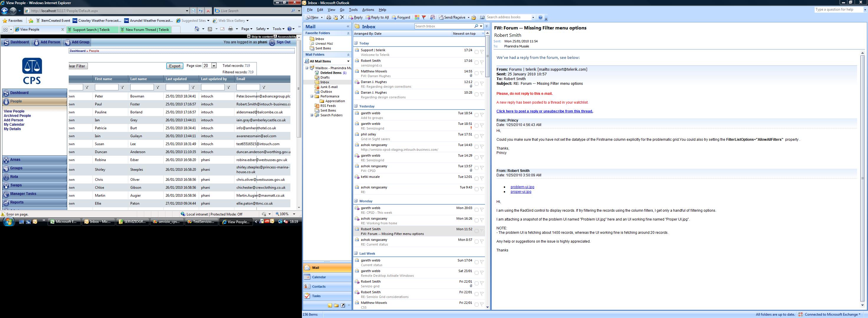Open the All Mail Items dropdown
This screenshot has width=868, height=318.
coord(348,61)
